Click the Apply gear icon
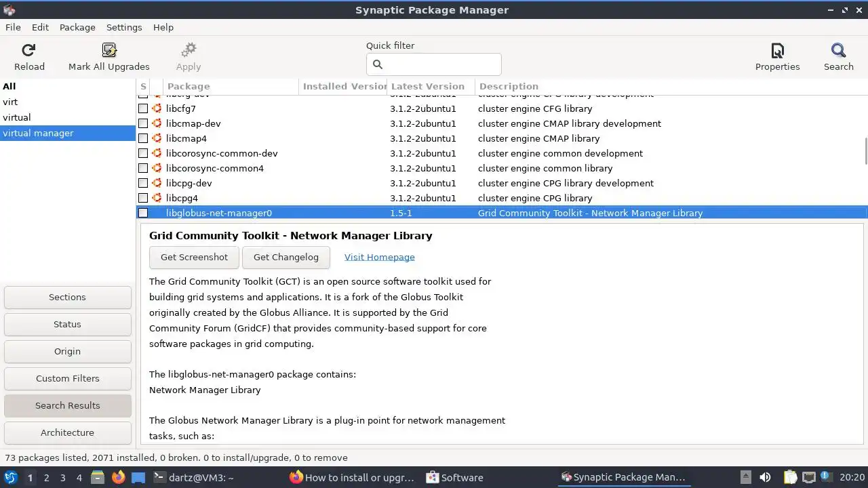The height and width of the screenshot is (488, 868). pos(189,50)
